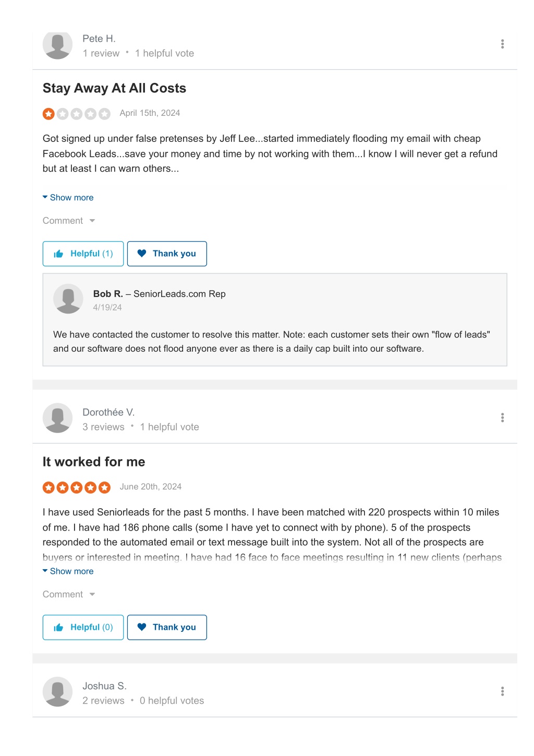Open Comment dropdown under Dorothée's review
Screen dimensions: 534x756
click(x=69, y=594)
